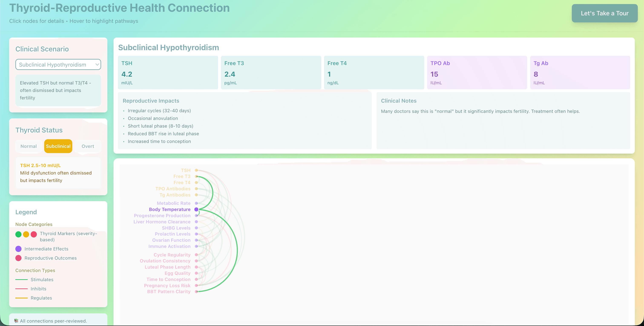
Task: Click the Free T4 lab results card
Action: point(374,73)
